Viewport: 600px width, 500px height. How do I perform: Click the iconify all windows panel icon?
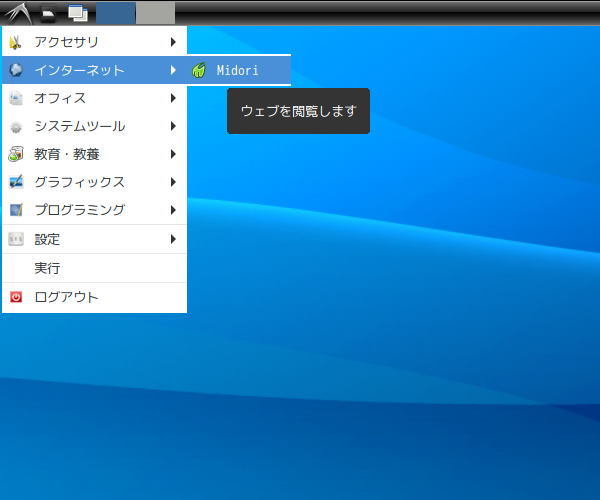click(78, 13)
